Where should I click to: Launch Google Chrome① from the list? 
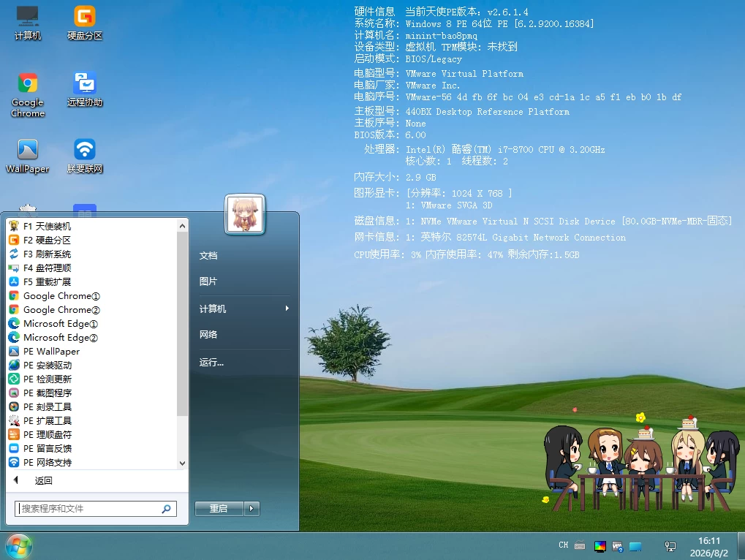click(93, 296)
